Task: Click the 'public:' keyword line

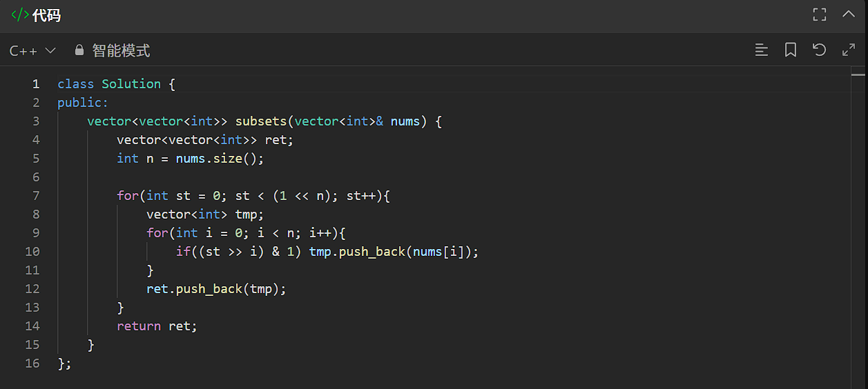Action: [83, 103]
